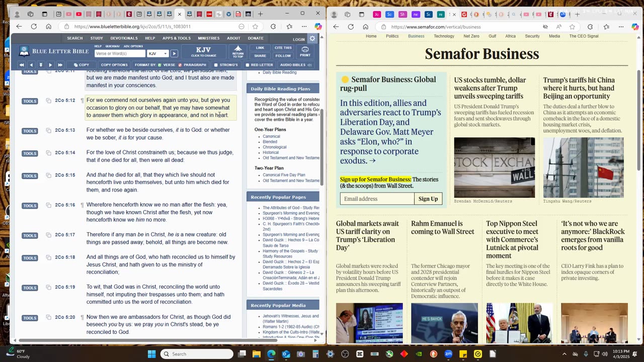Screen dimensions: 644x362
Task: Click Blue Letter Bible logo
Action: click(x=54, y=51)
